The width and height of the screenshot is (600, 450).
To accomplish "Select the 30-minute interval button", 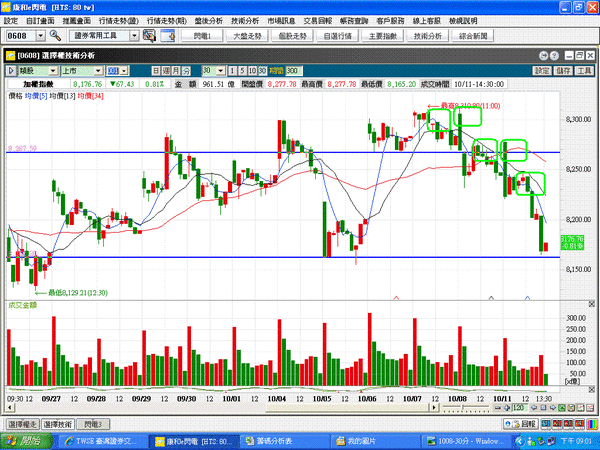I will click(x=262, y=71).
